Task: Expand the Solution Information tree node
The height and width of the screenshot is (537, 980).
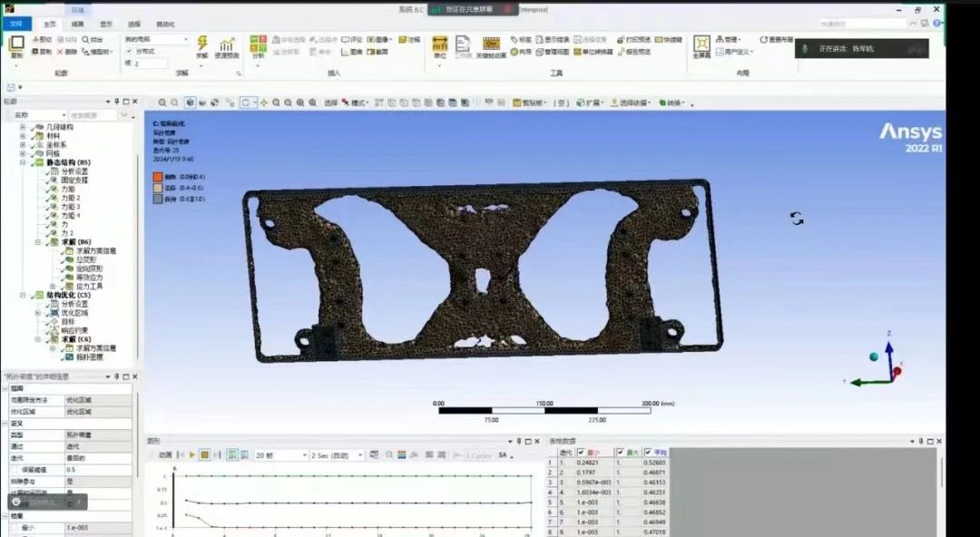Action: click(x=53, y=348)
